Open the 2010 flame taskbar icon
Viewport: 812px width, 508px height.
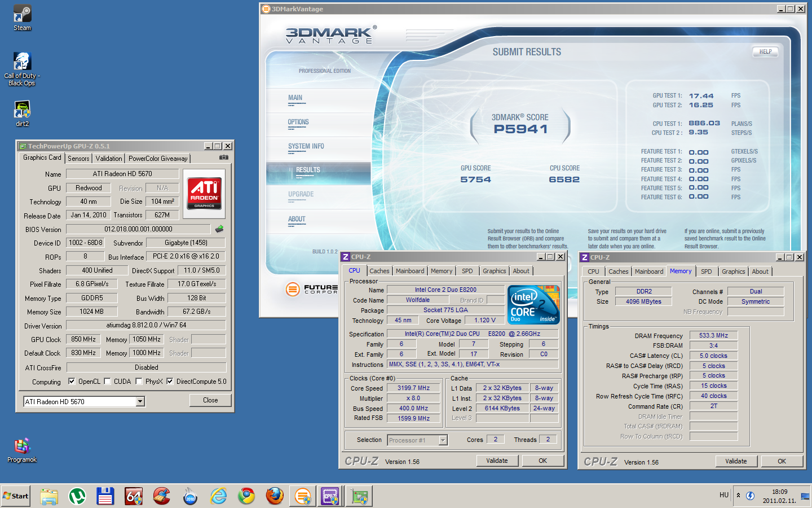click(190, 496)
